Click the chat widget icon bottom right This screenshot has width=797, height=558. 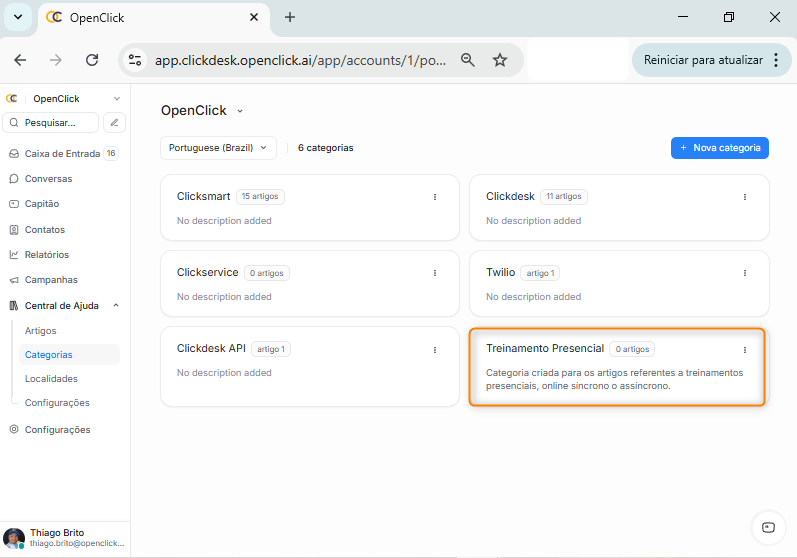[768, 527]
